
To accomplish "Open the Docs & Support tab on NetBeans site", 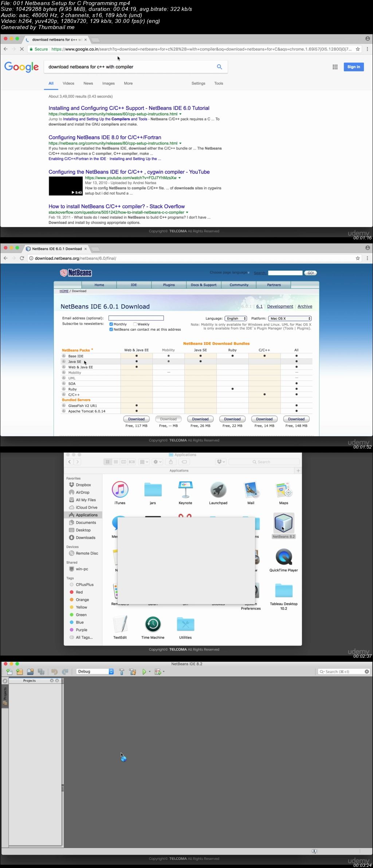I will (204, 285).
